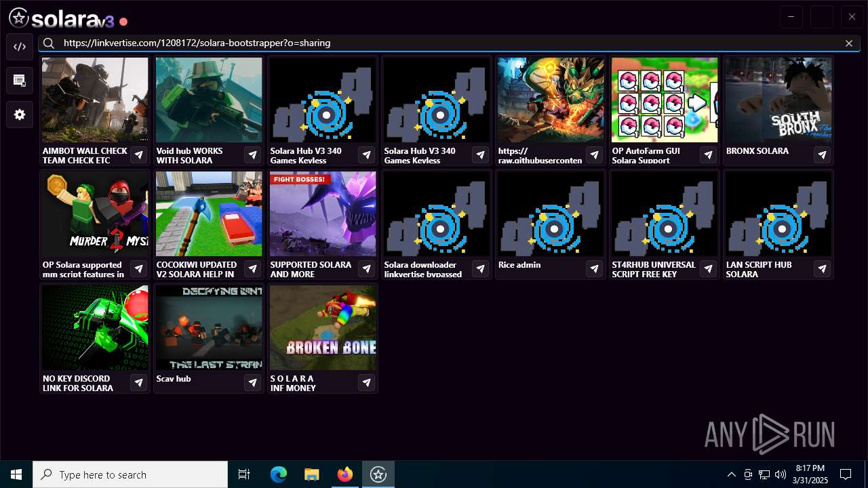Select Solara app in taskbar
This screenshot has height=488, width=868.
click(x=378, y=474)
